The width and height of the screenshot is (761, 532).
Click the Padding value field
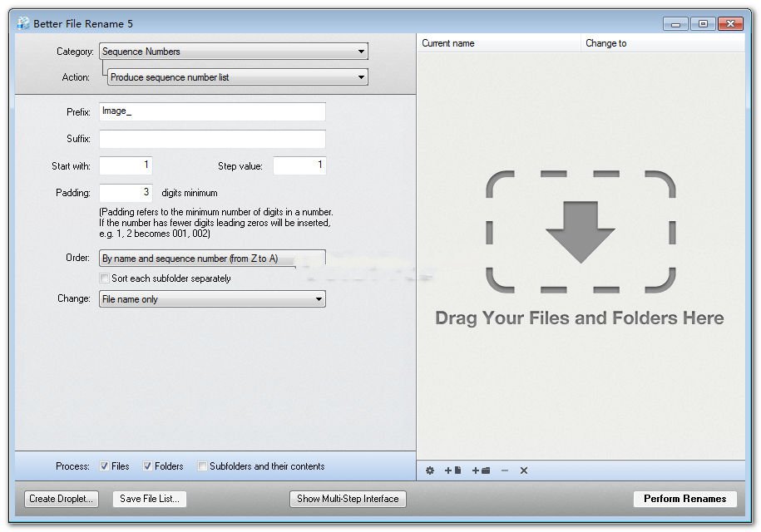click(126, 192)
